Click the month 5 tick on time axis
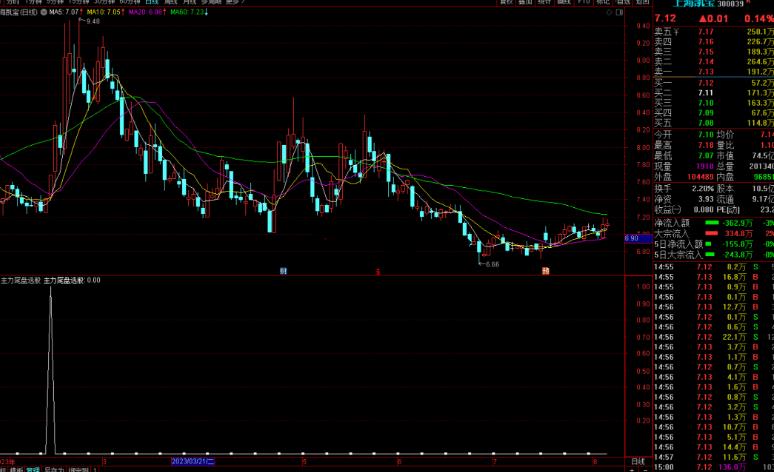Viewport: 774px width, 472px height. coord(304,462)
